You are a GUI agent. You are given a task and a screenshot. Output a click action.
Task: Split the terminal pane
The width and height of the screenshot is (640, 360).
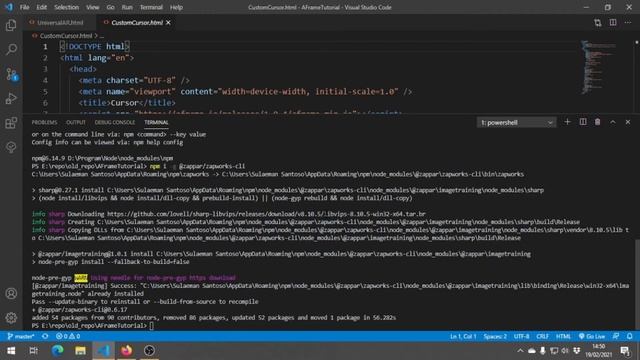coord(583,122)
